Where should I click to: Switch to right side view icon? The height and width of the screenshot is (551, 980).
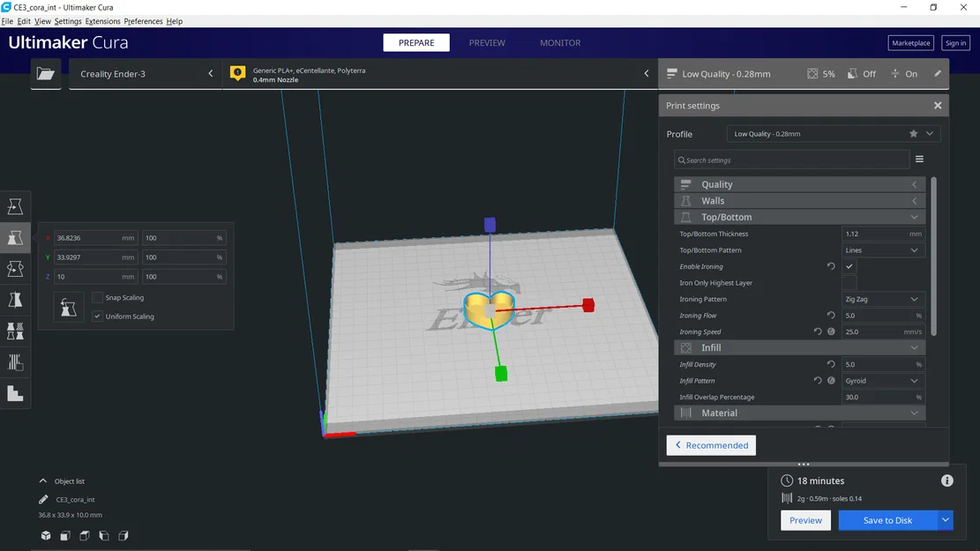pos(123,535)
